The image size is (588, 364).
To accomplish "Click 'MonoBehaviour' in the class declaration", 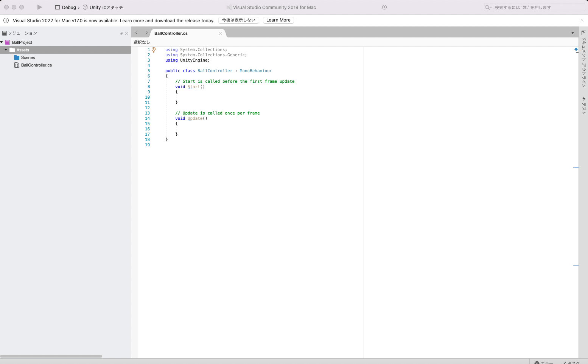I will tap(256, 71).
